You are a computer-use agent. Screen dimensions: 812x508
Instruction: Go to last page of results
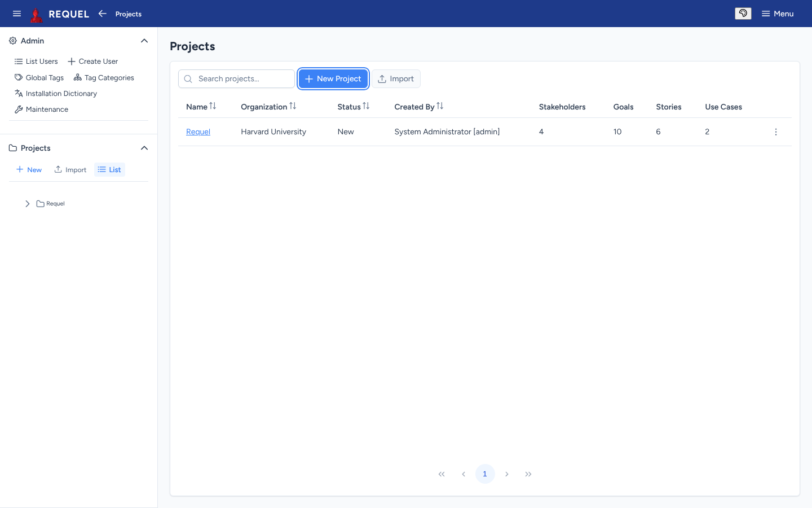[528, 474]
